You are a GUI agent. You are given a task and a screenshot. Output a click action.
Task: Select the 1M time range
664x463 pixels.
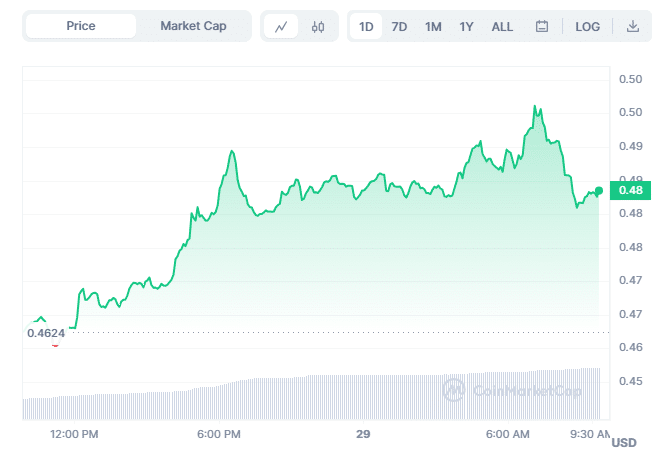(433, 27)
